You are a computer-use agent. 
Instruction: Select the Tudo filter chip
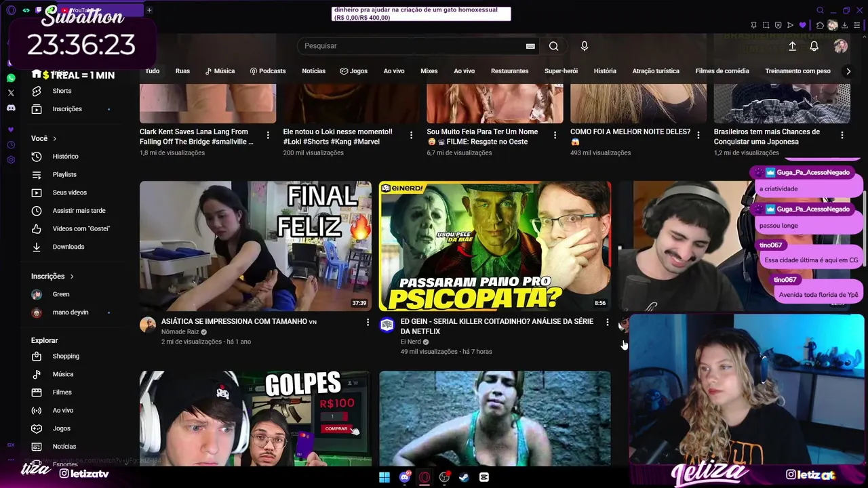pos(153,71)
